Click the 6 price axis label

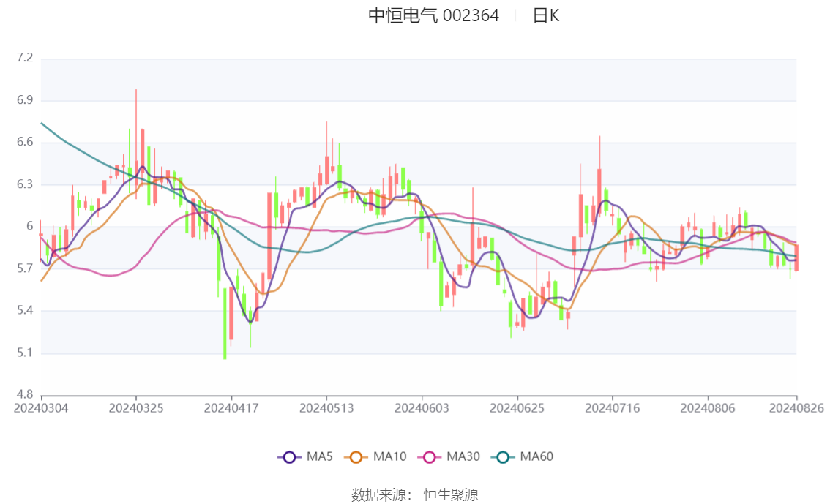click(29, 226)
